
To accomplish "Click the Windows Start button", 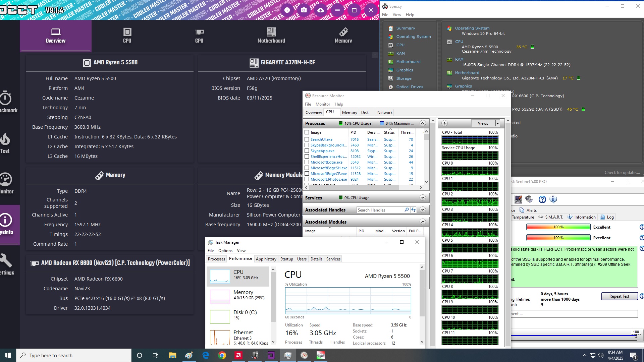I will [8, 355].
